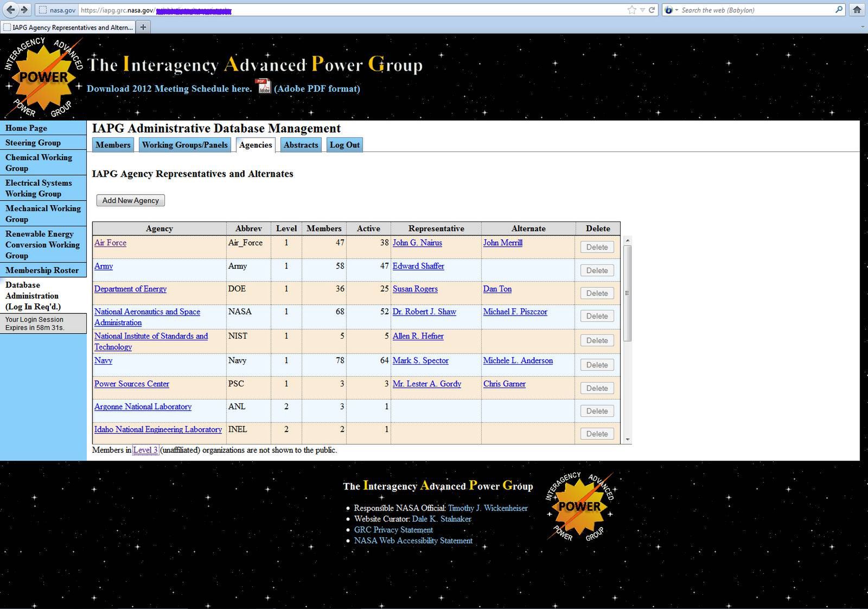Click the search magnifier icon in the Babylon box
The height and width of the screenshot is (609, 868).
839,10
